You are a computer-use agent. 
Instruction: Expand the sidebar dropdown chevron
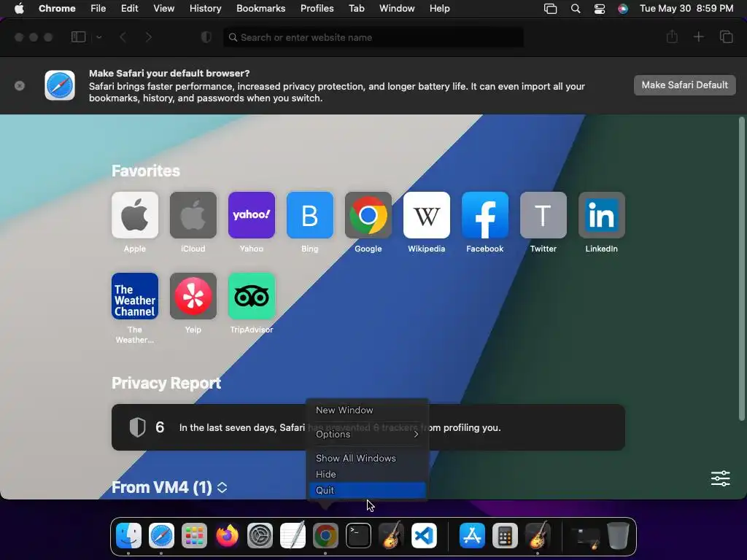click(x=98, y=37)
